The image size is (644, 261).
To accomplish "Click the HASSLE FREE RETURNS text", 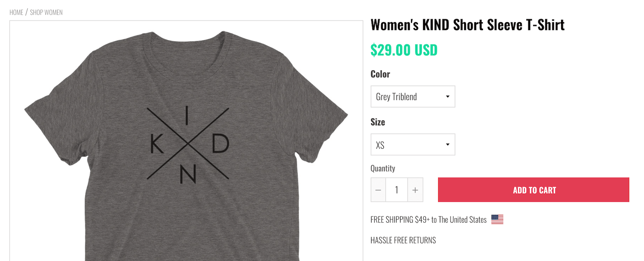I will (x=403, y=240).
